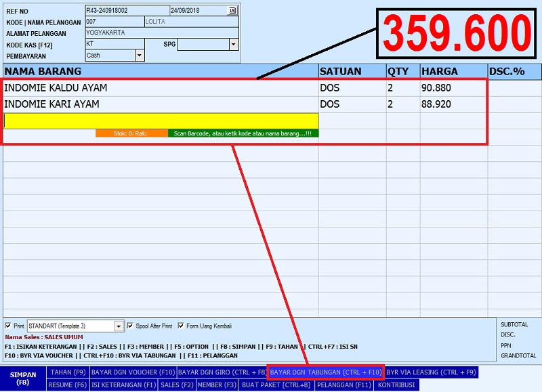The image size is (542, 392).
Task: Open the date picker calendar icon
Action: point(232,11)
